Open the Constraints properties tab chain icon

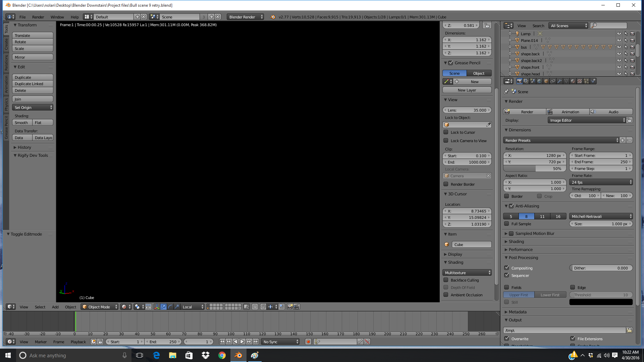click(553, 81)
